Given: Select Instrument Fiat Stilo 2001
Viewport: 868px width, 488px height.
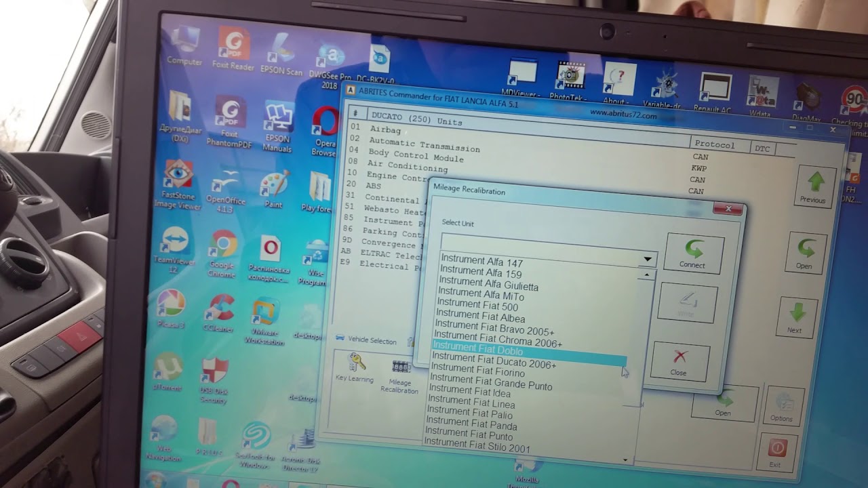Looking at the screenshot, I should click(x=477, y=447).
